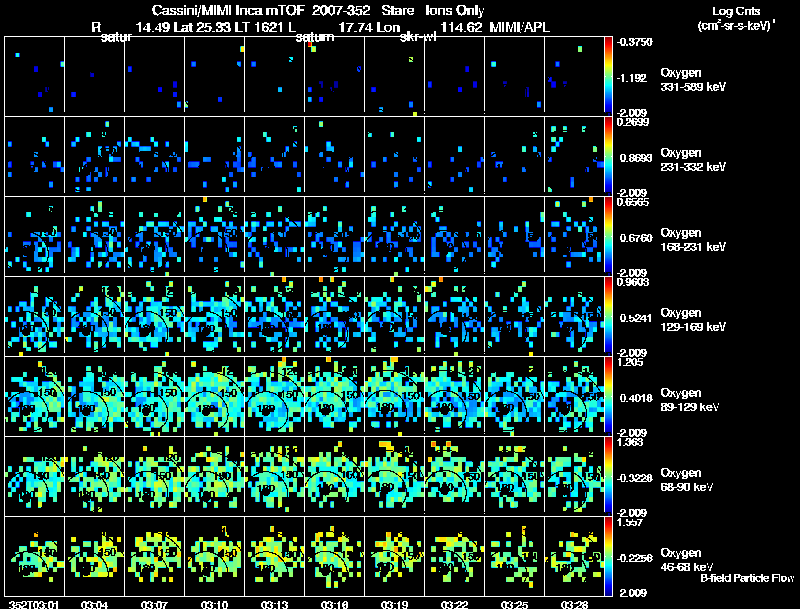This screenshot has width=800, height=609.
Task: Select the 03:22 time label
Action: tap(454, 603)
